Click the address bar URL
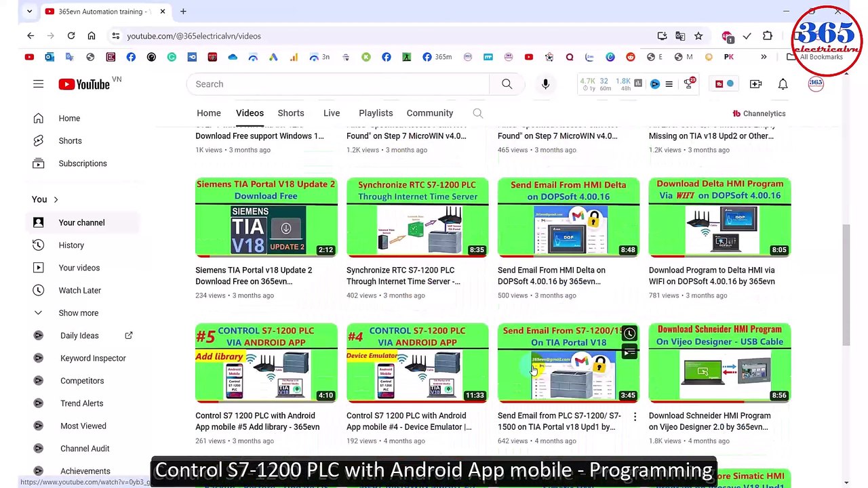Viewport: 868px width, 488px height. click(194, 36)
